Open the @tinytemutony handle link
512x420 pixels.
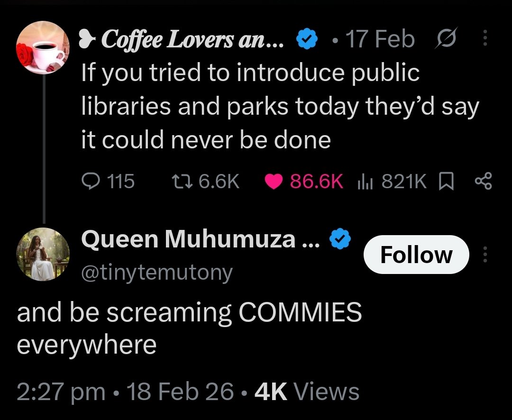157,272
